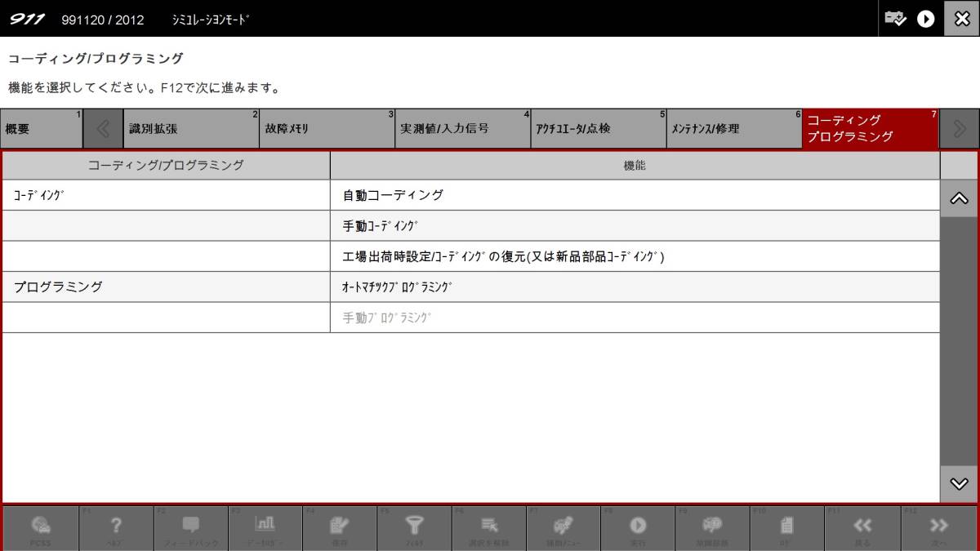Click the F3 data log chart icon

[x=265, y=527]
